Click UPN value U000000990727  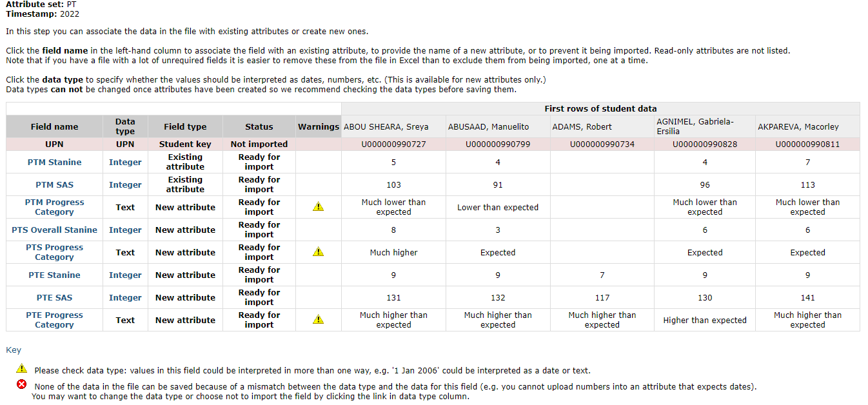(x=393, y=144)
